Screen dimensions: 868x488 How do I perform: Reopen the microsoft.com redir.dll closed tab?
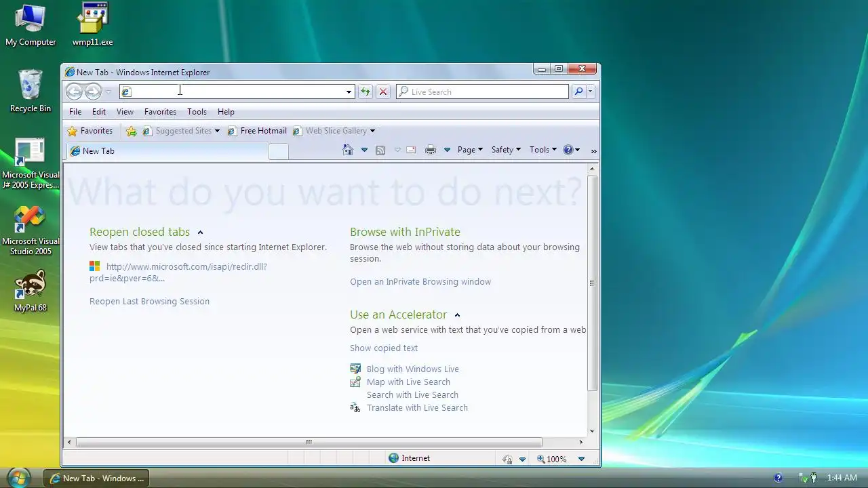coord(178,272)
